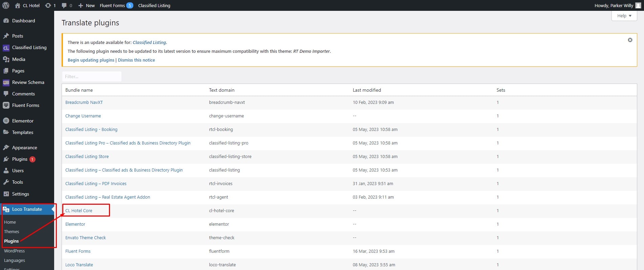Open the comments bubble icon in admin bar
The image size is (644, 270).
[x=64, y=6]
